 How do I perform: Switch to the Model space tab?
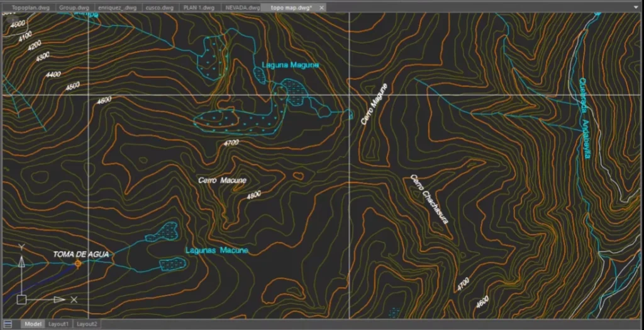click(33, 324)
